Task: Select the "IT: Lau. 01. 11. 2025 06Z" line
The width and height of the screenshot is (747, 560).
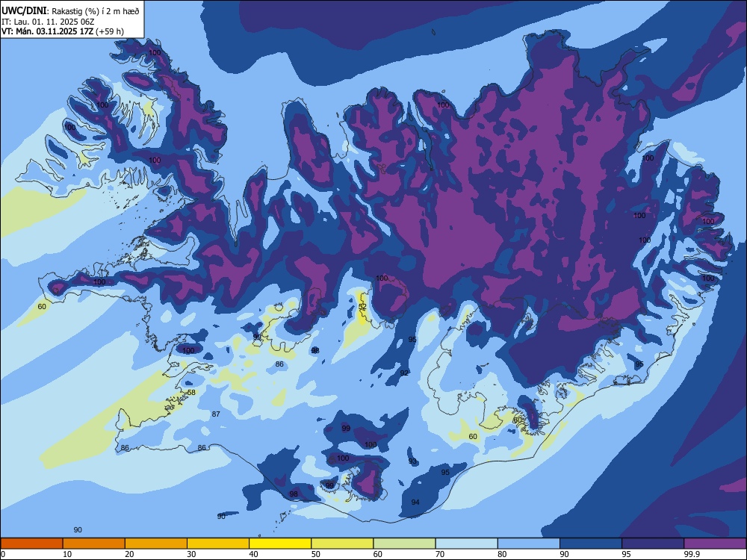Action: [x=48, y=22]
